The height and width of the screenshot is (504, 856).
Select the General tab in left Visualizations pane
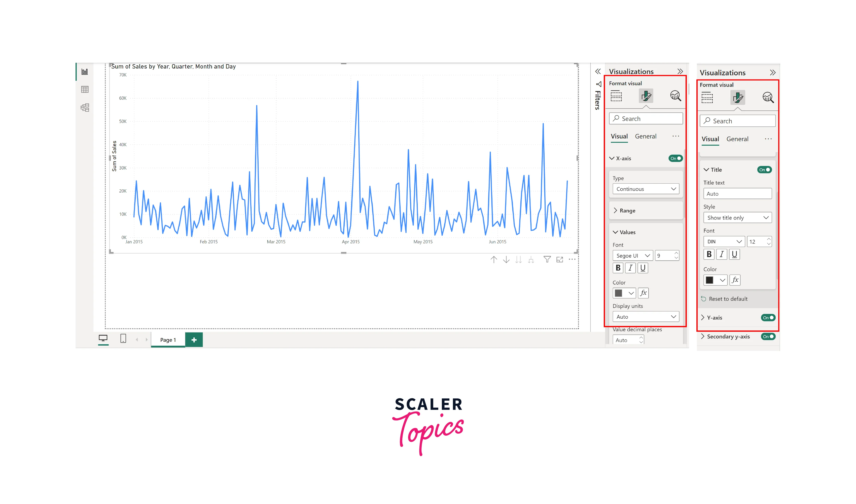click(x=645, y=136)
